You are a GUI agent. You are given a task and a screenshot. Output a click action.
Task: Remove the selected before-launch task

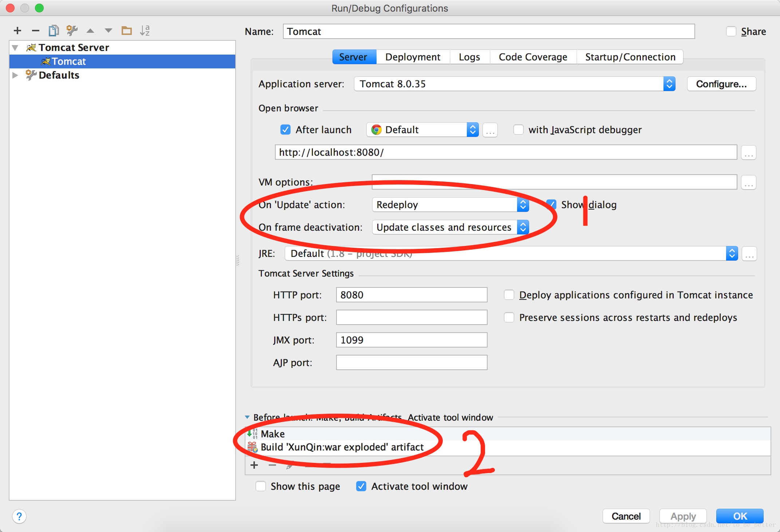(x=272, y=465)
